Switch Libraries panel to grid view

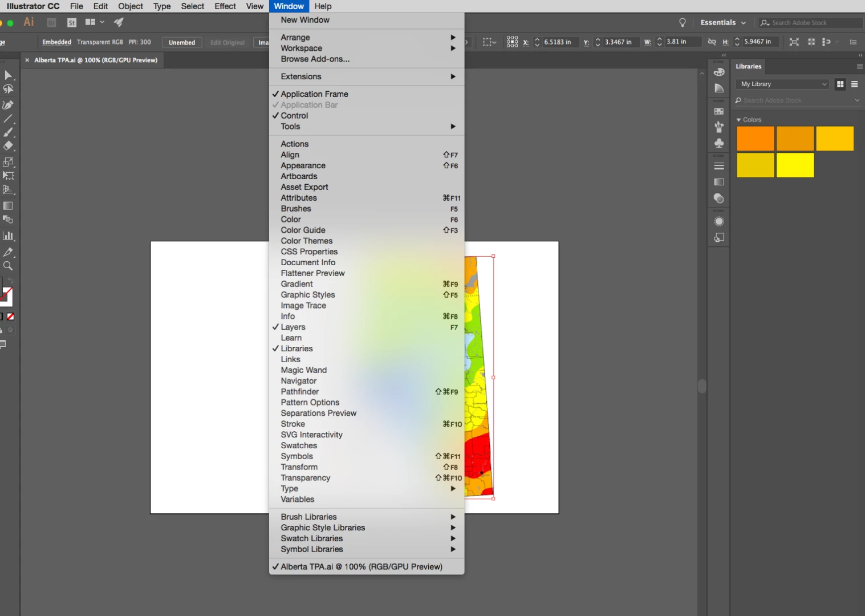pos(840,84)
